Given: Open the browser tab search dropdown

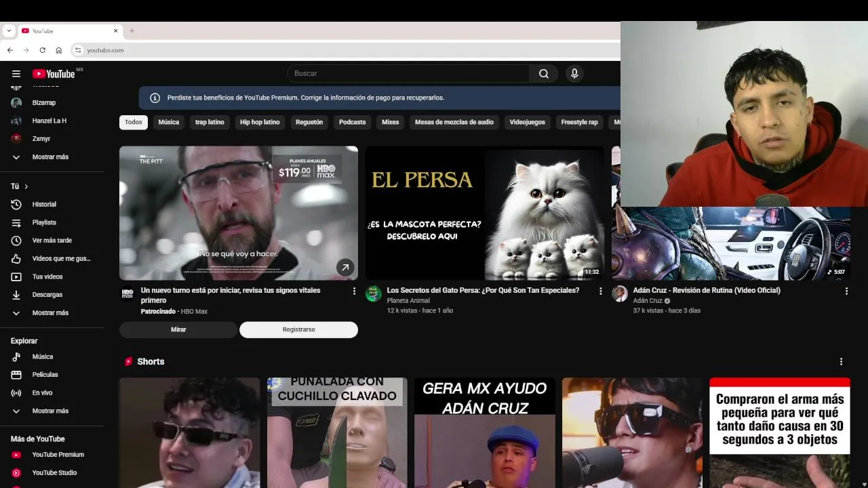Looking at the screenshot, I should 9,30.
